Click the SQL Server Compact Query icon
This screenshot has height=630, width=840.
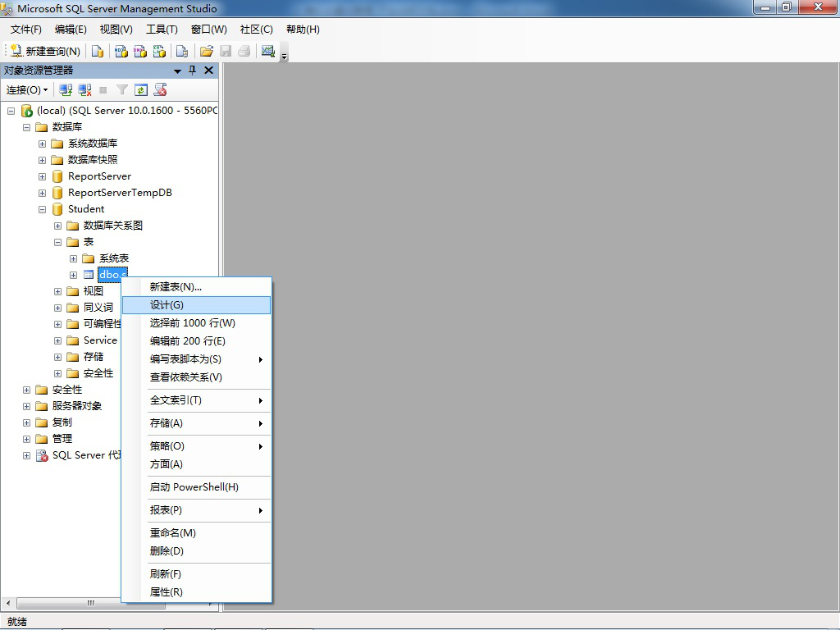click(182, 51)
